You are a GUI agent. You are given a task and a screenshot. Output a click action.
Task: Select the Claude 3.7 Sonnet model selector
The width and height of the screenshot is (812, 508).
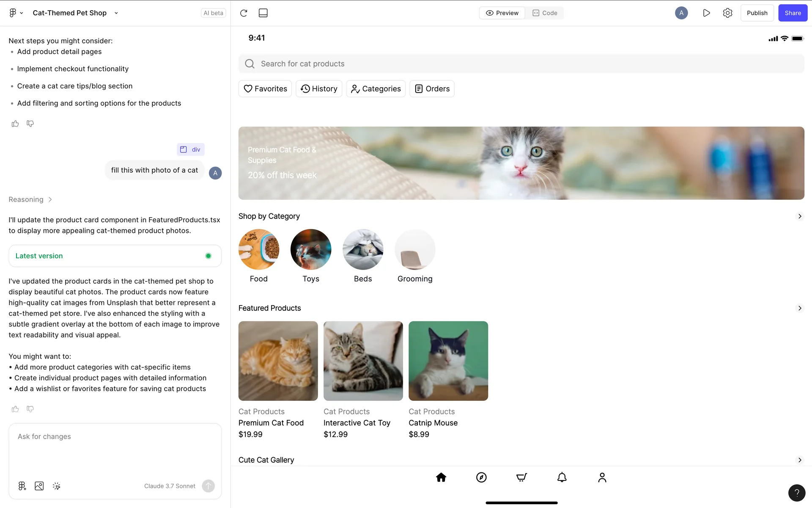(170, 486)
